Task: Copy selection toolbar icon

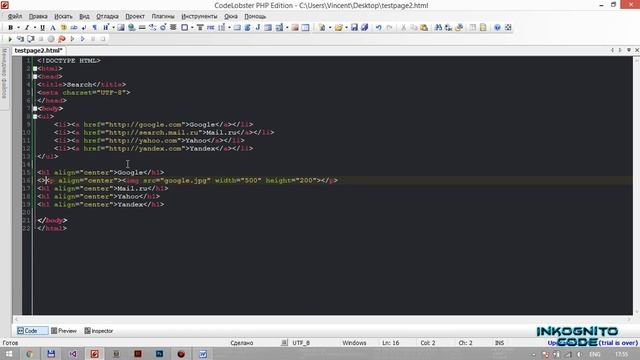Action: [413, 27]
